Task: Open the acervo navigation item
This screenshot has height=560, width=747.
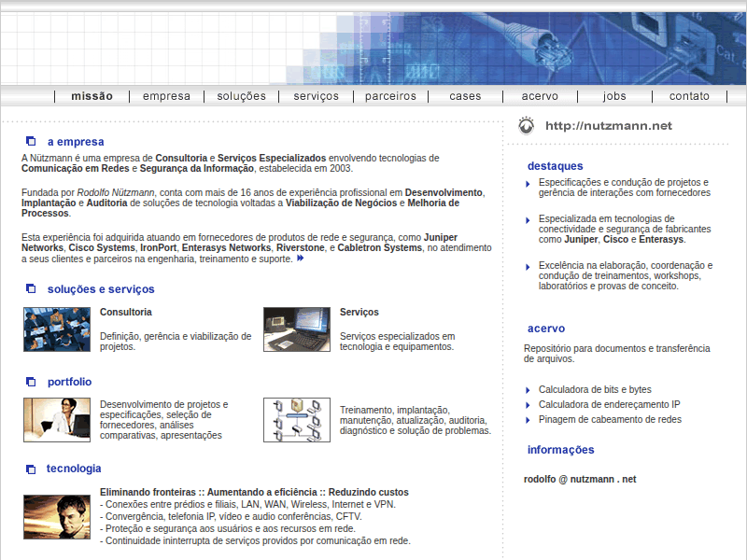Action: tap(540, 96)
